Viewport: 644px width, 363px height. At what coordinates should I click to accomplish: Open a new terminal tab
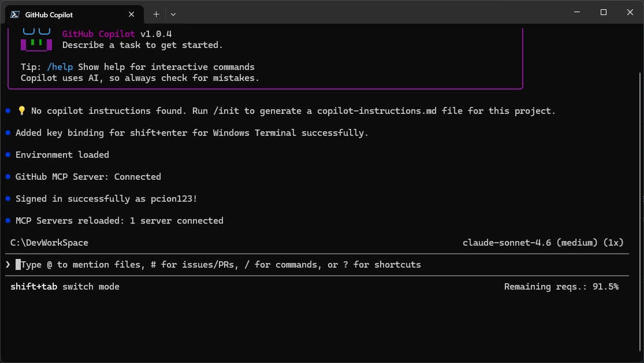pyautogui.click(x=156, y=14)
